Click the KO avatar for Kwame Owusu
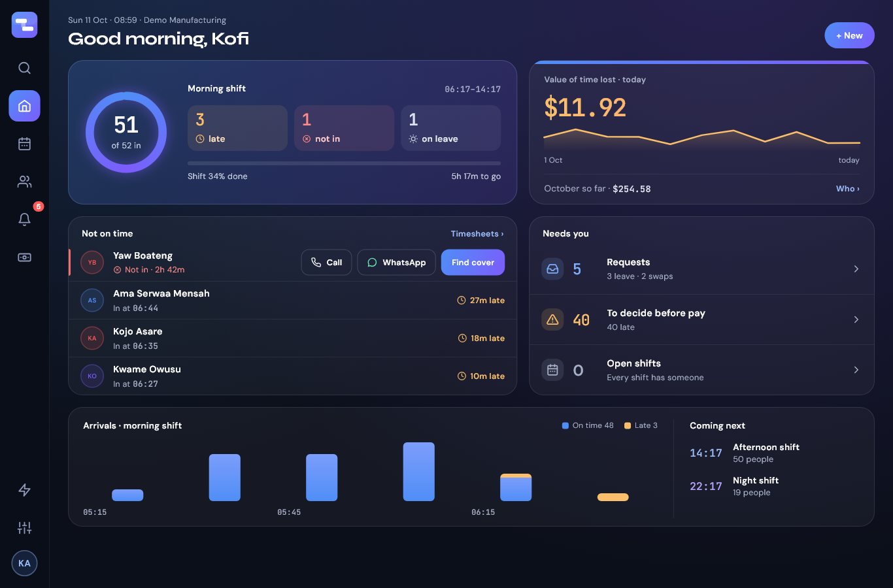 tap(92, 376)
